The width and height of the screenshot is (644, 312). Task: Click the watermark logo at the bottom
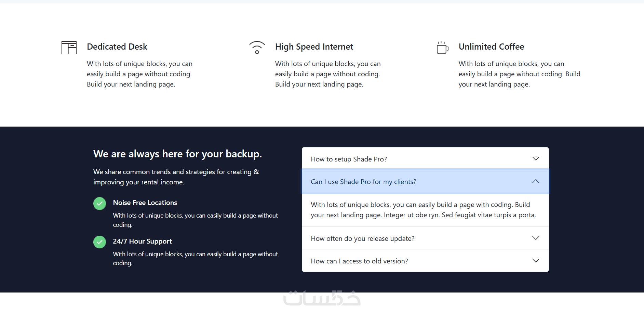click(x=322, y=298)
